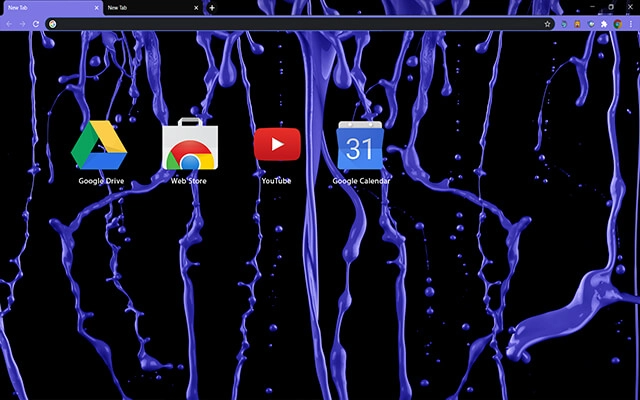Switch to the second New Tab tab
640x400 pixels.
tap(153, 8)
